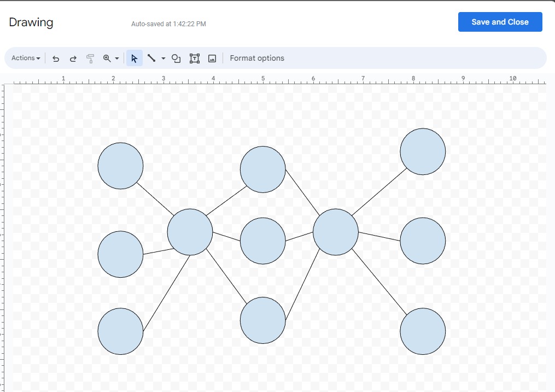Select the arrow selection tool
The image size is (555, 392).
(x=134, y=58)
